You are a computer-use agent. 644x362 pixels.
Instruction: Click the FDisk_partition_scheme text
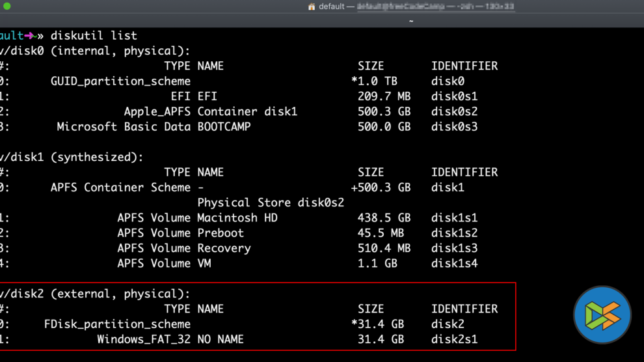117,324
